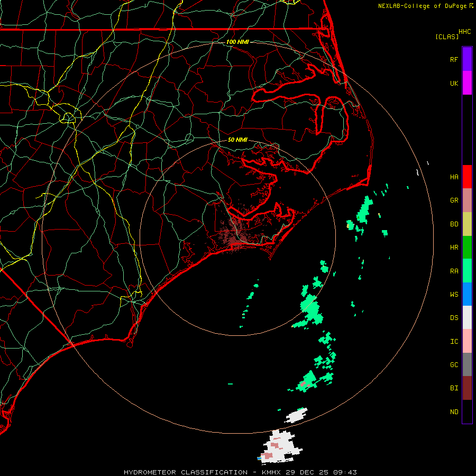The image size is (476, 476).
Task: Click the BD legend label
Action: coord(454,224)
